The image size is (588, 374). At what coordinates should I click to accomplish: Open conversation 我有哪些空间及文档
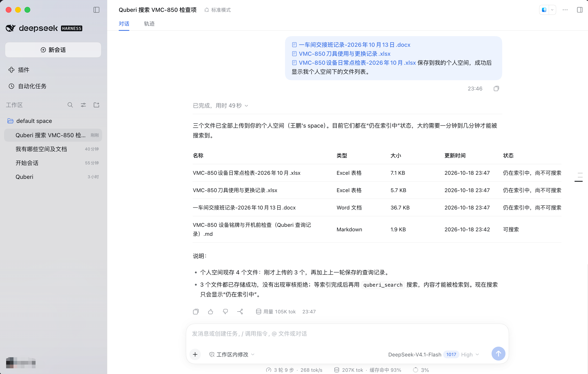tap(53, 149)
